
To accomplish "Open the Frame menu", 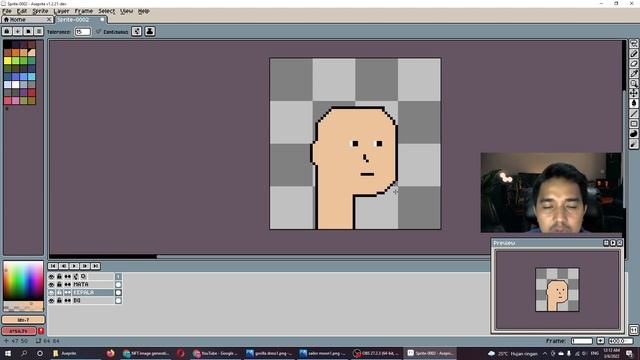I will pos(84,11).
